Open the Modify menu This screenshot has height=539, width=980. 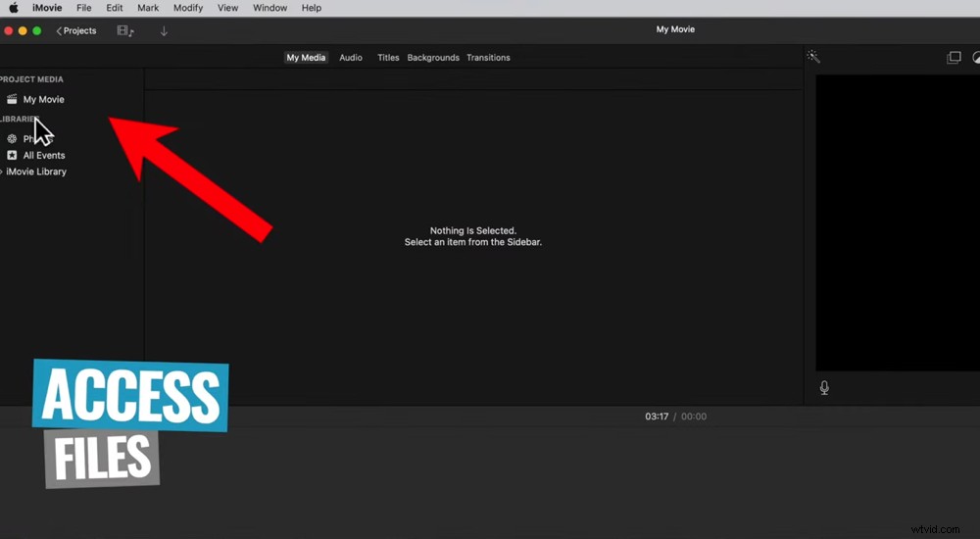coord(188,8)
